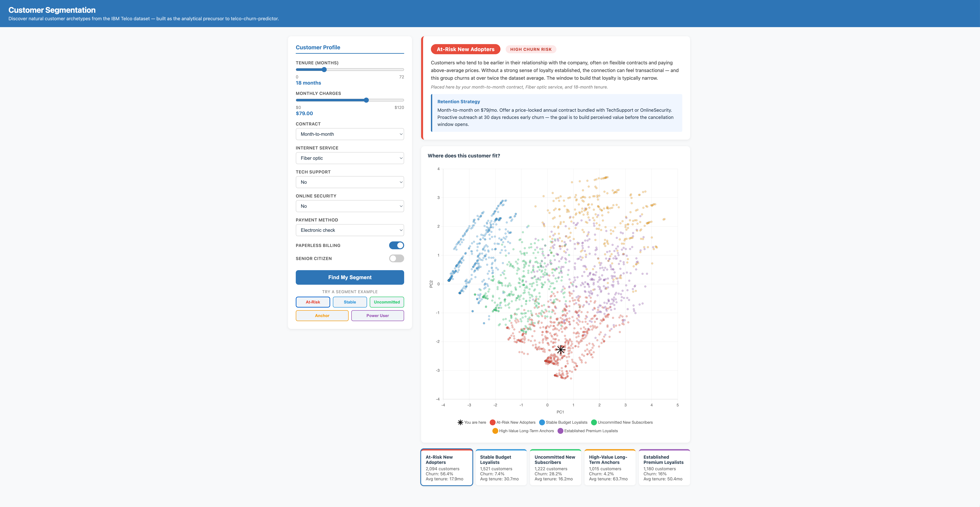Open the At-Risk New Adopters summary card
980x507 pixels.
[447, 467]
